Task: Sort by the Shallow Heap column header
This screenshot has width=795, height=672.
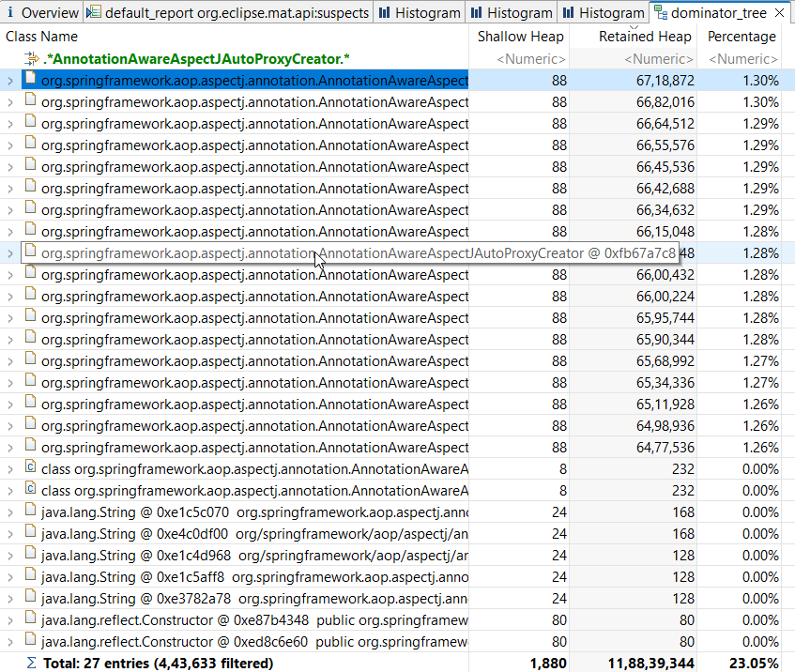Action: click(x=521, y=37)
